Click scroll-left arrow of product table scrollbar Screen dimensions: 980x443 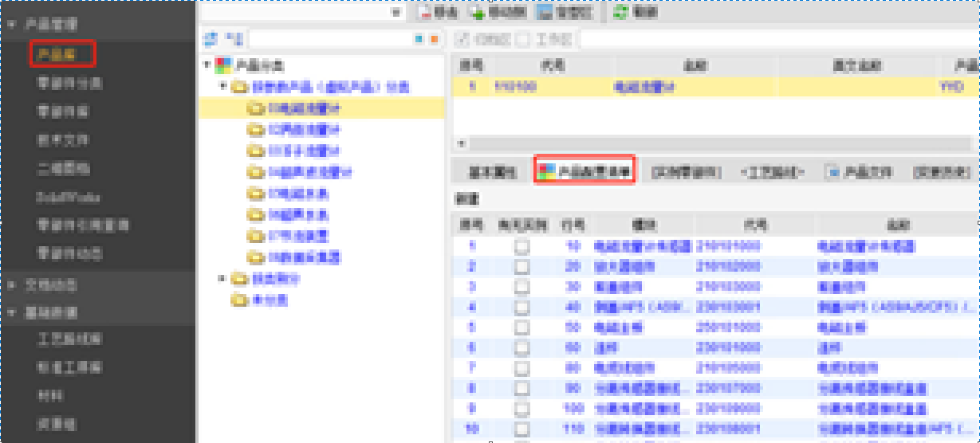460,144
